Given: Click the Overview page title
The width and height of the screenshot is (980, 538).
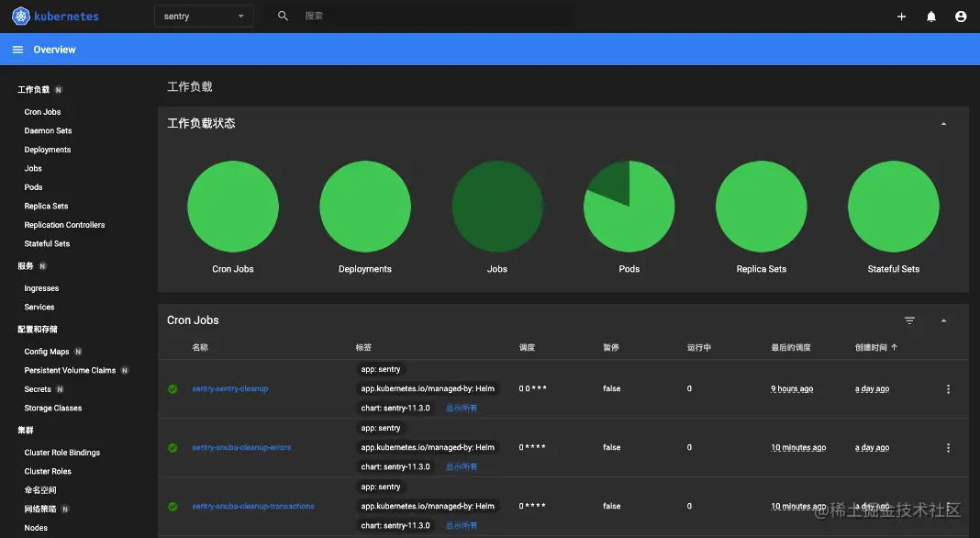Looking at the screenshot, I should [x=54, y=50].
